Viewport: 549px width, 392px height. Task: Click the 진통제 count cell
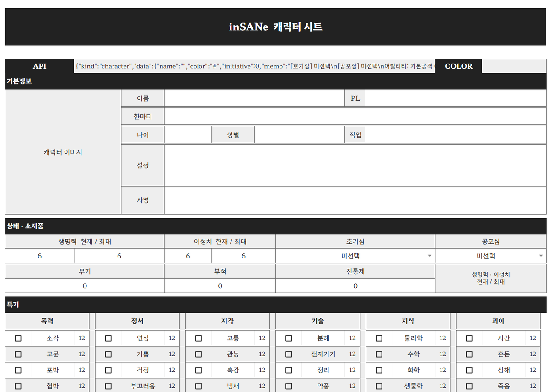click(x=355, y=286)
